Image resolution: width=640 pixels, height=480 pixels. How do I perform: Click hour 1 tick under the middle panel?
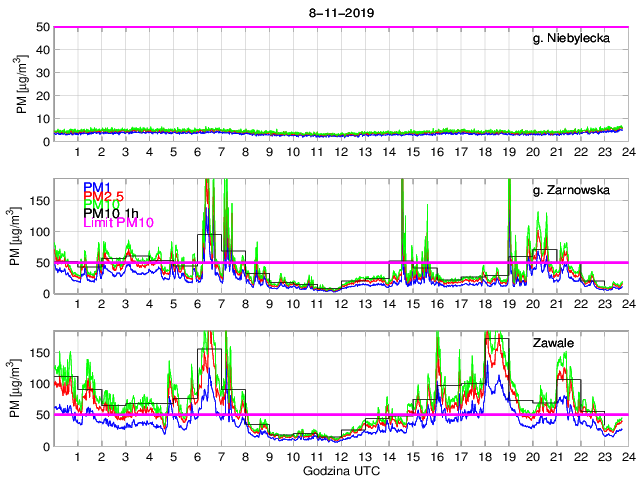[x=77, y=304]
